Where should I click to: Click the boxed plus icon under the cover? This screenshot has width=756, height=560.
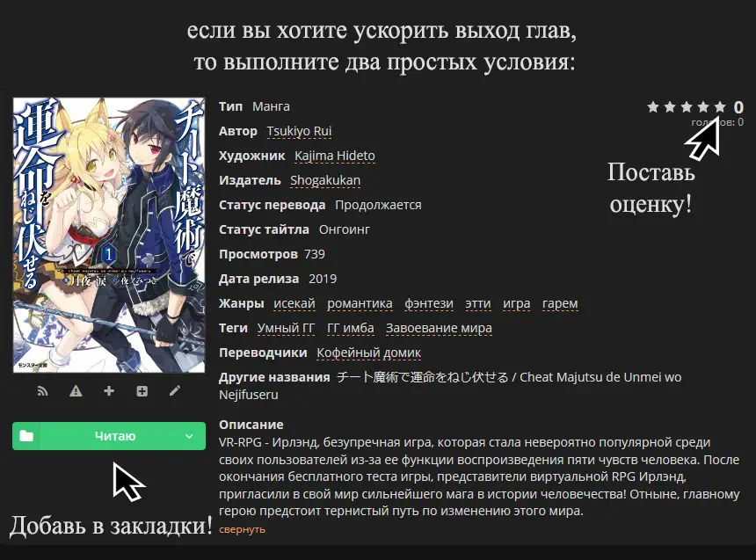pyautogui.click(x=142, y=390)
